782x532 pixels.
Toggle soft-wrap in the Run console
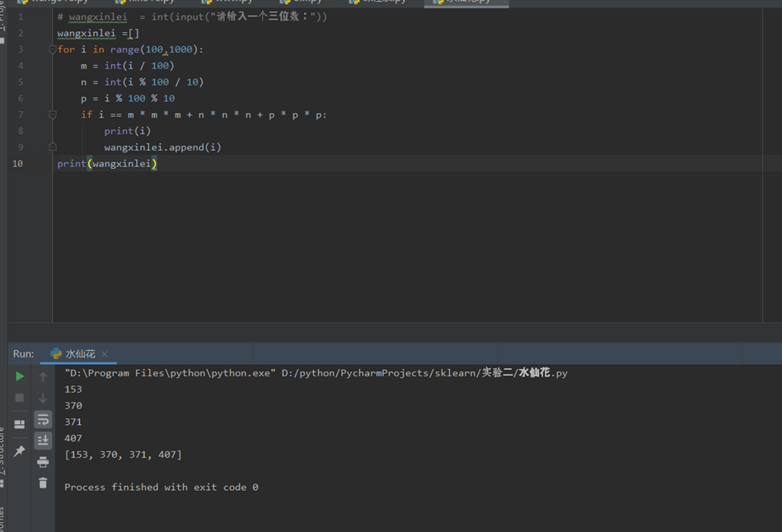(x=43, y=419)
